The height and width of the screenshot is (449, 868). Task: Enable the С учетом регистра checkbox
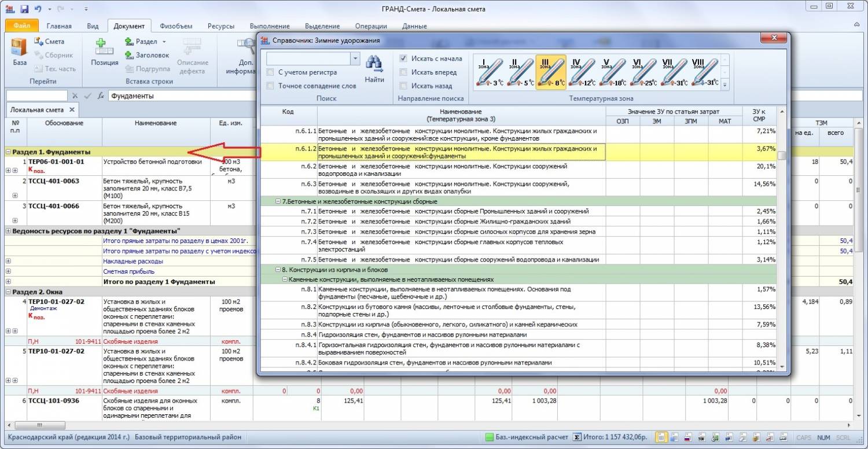[x=270, y=72]
